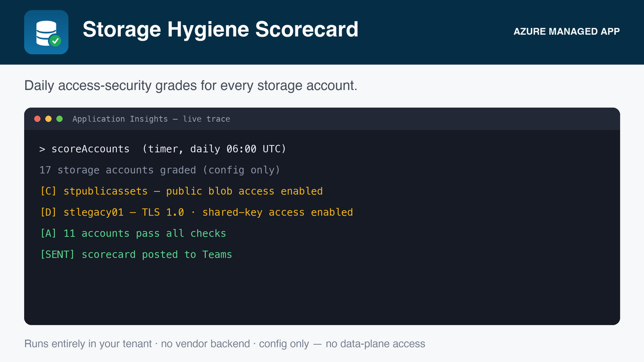644x362 pixels.
Task: Click the "AZURE MANAGED APP" label
Action: pyautogui.click(x=567, y=32)
